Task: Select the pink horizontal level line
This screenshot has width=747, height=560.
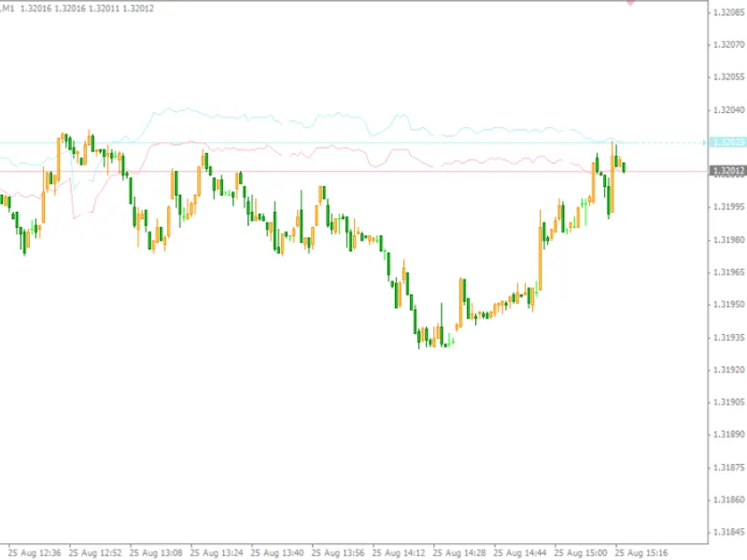Action: click(x=354, y=171)
